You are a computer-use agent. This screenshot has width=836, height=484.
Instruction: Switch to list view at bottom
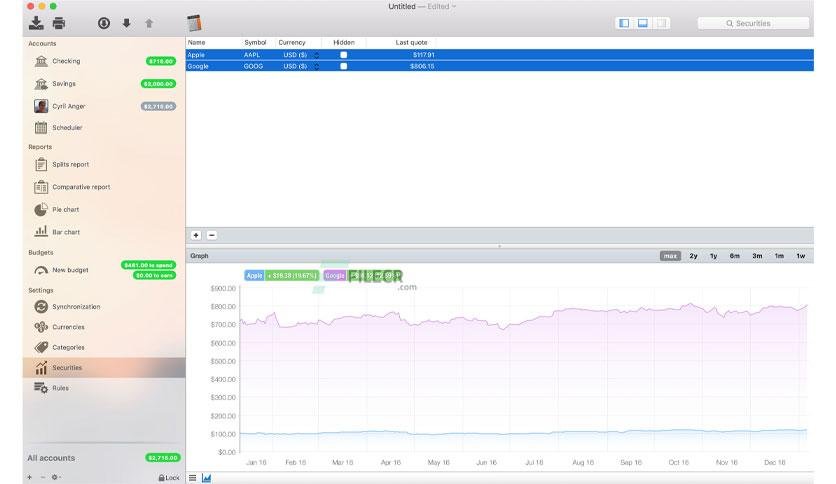coord(192,478)
